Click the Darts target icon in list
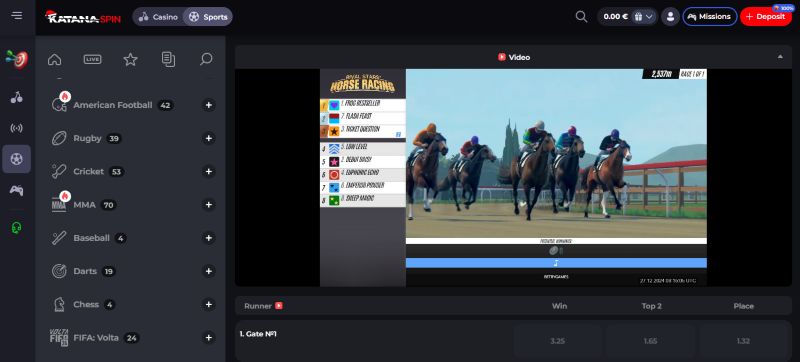Image resolution: width=800 pixels, height=362 pixels. [x=59, y=271]
